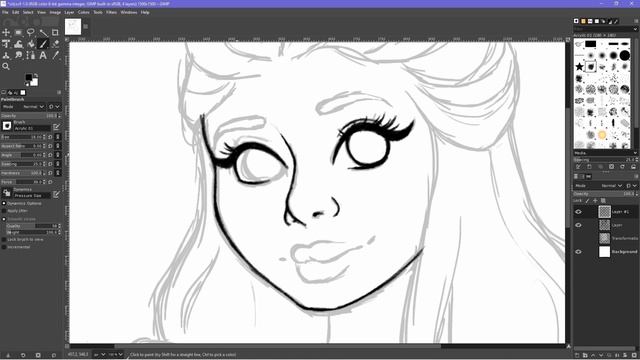The image size is (640, 360).
Task: Enable Incremental checkbox
Action: (4, 247)
